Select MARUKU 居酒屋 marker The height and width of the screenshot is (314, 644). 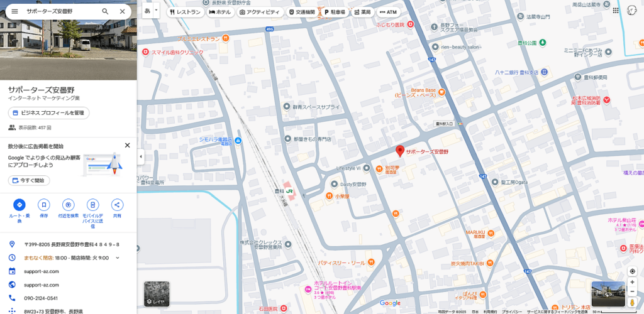click(492, 234)
